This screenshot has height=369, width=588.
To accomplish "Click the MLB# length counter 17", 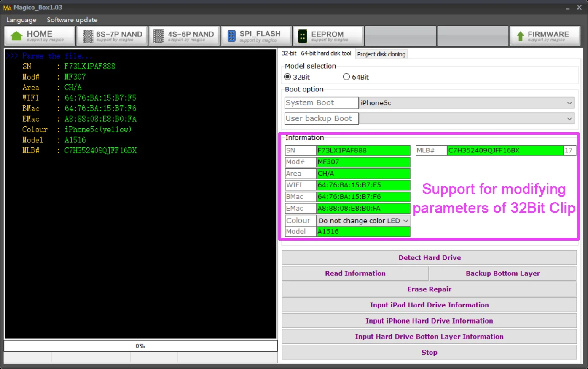I will (x=570, y=150).
